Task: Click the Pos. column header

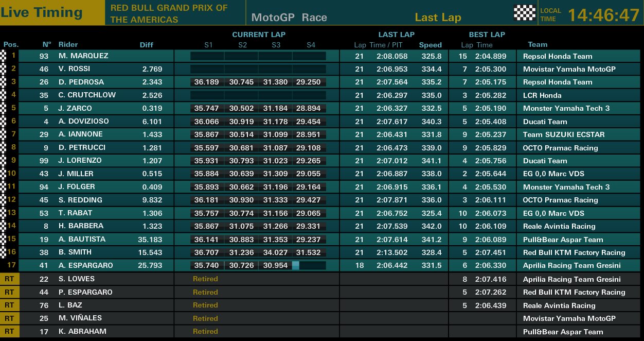Action: tap(11, 45)
